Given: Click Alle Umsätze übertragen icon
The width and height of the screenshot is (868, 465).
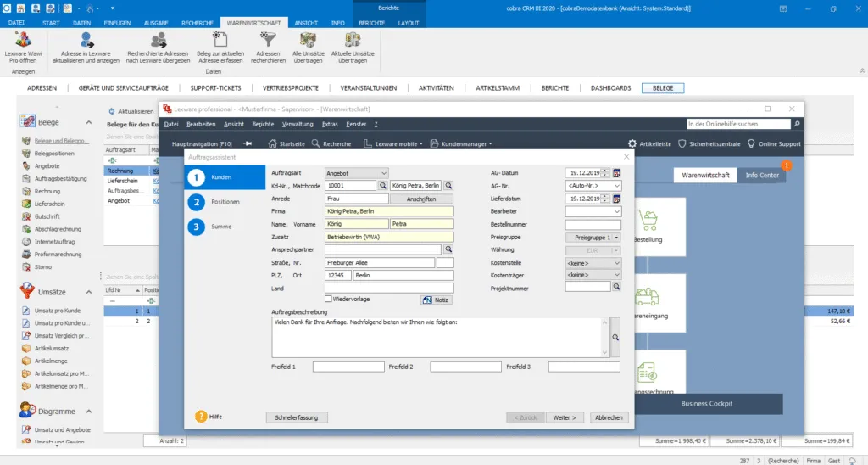Looking at the screenshot, I should tap(309, 40).
